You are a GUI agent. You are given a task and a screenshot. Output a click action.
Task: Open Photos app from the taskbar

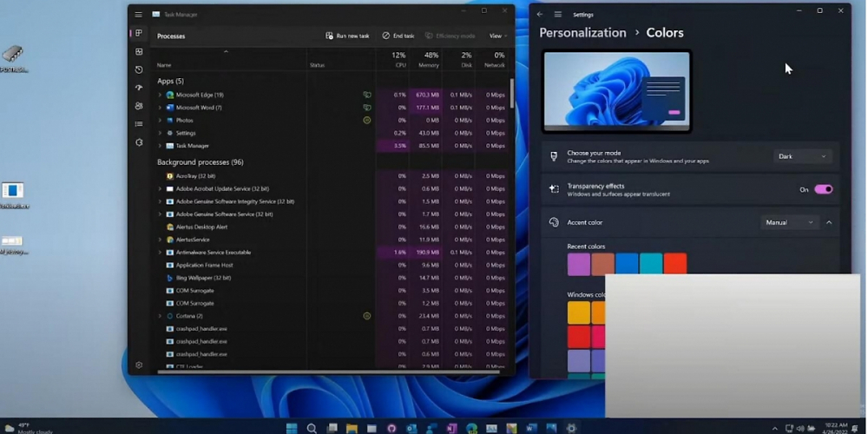click(x=551, y=429)
